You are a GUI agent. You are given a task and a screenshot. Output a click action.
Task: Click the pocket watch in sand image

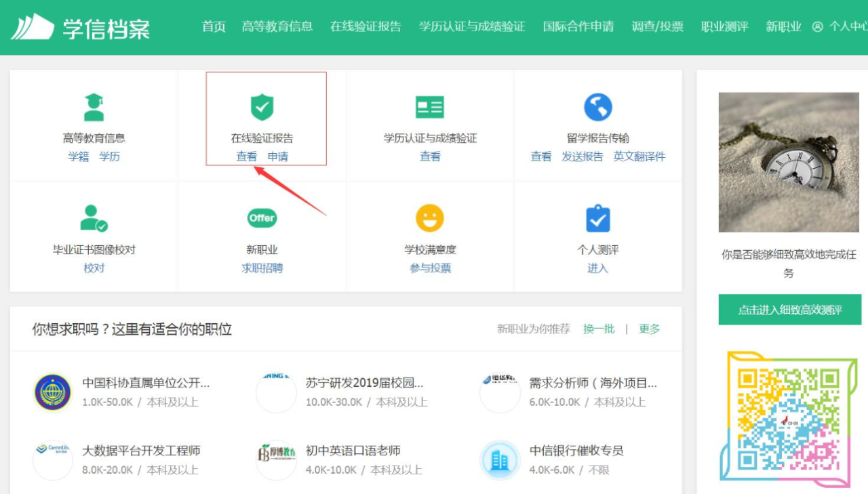click(789, 163)
